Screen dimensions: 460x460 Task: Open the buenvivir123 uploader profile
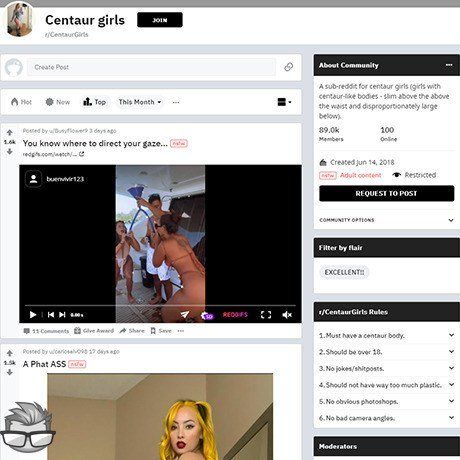tap(55, 179)
